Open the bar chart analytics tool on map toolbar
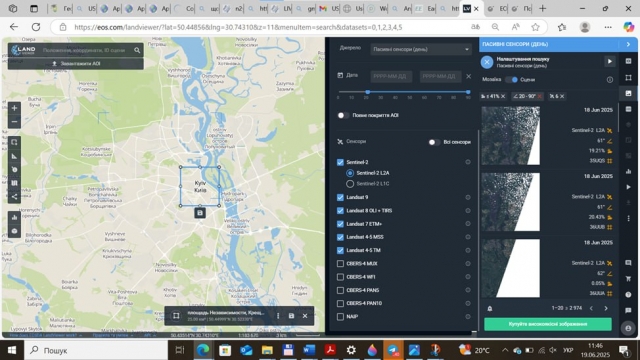Screen dimensions: 640x360 14,217
